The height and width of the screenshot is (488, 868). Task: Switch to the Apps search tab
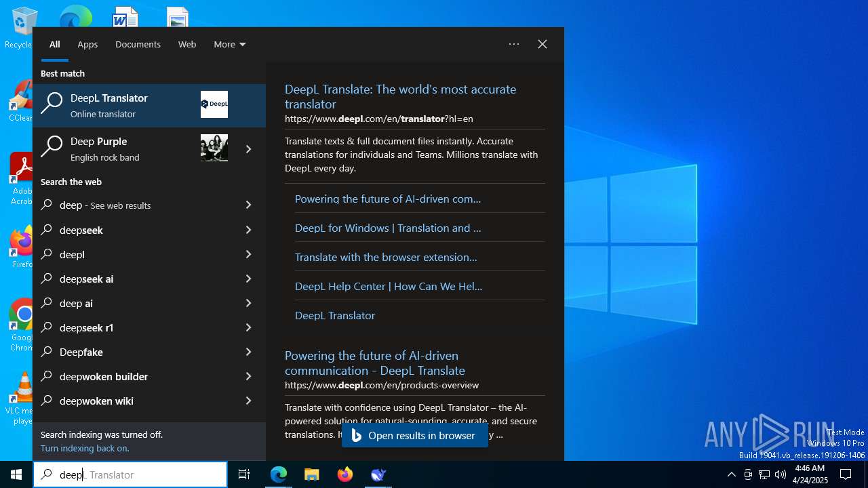pyautogui.click(x=87, y=44)
